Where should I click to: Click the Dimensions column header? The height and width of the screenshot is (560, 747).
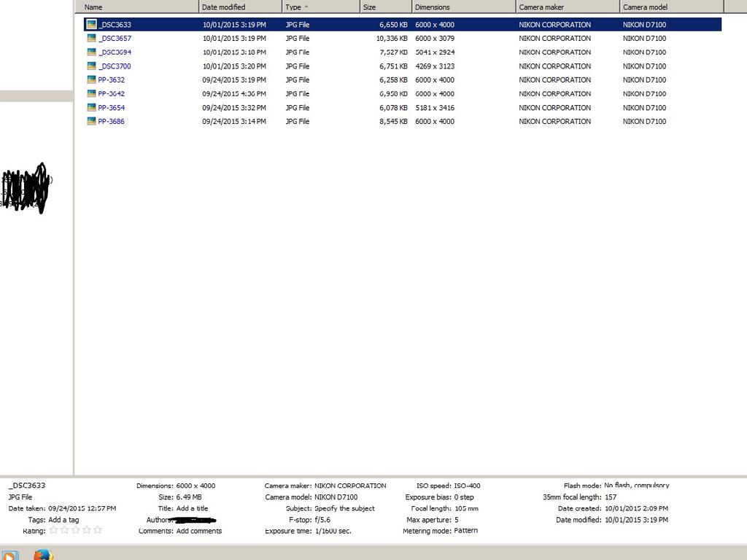pyautogui.click(x=462, y=7)
